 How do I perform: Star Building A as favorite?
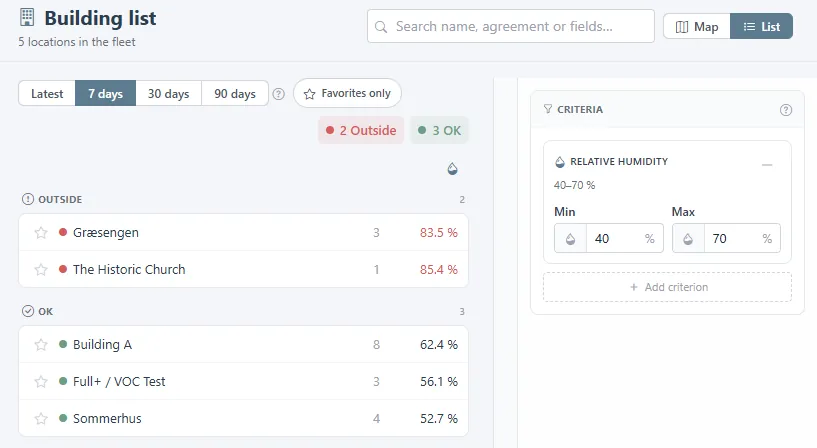41,344
